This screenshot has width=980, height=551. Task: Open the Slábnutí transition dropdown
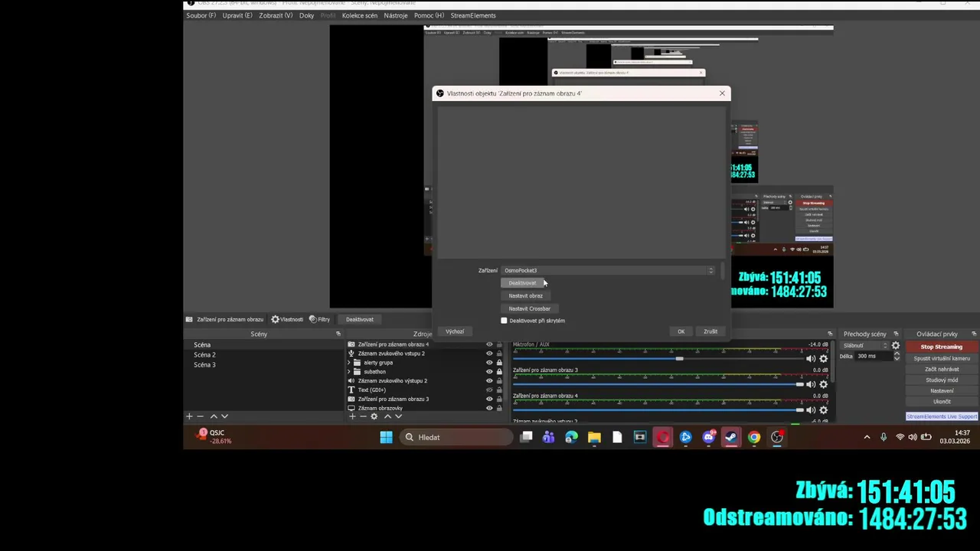tap(864, 345)
